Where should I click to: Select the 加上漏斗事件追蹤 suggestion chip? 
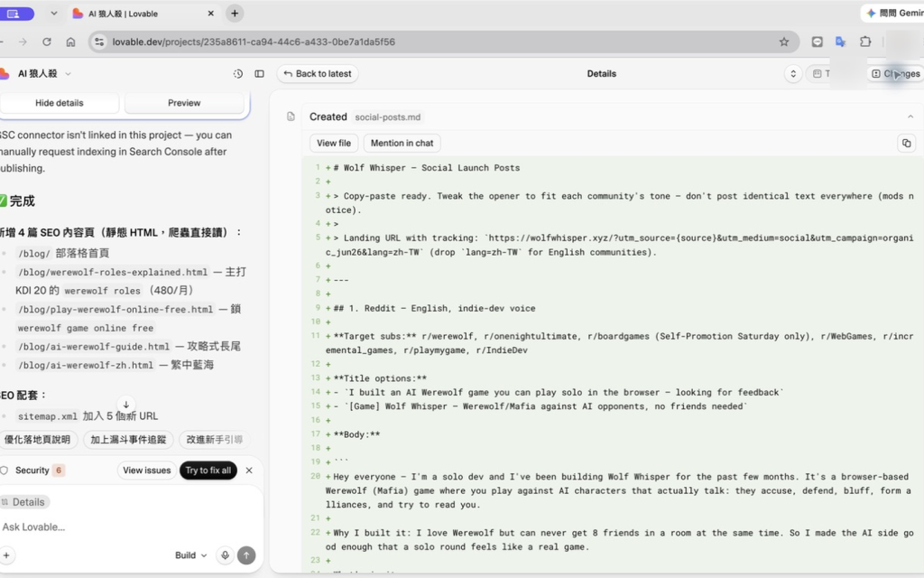[x=128, y=440]
